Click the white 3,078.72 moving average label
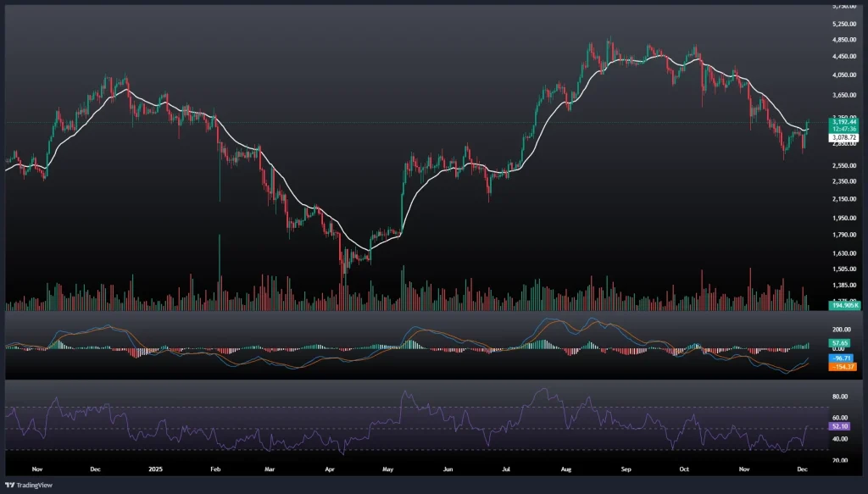The height and width of the screenshot is (494, 868). coord(821,137)
